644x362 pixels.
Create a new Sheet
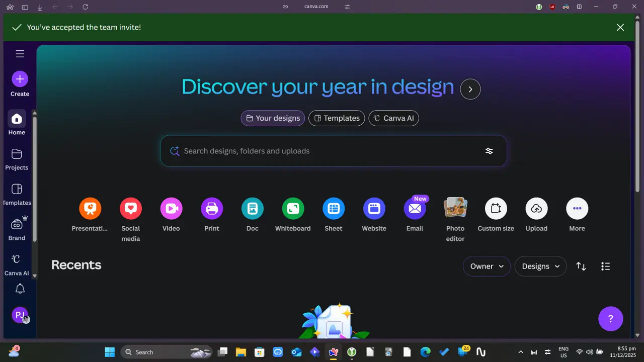point(334,208)
